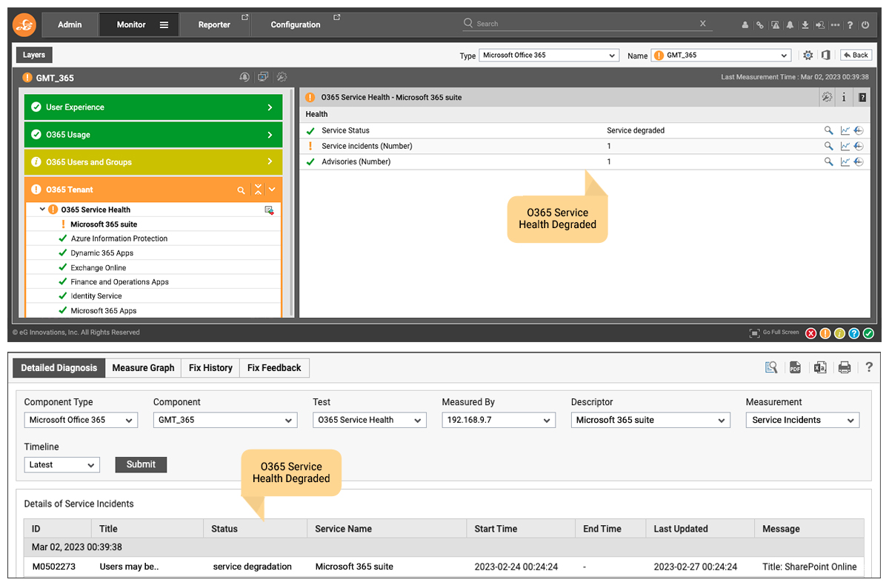The image size is (889, 588).
Task: Expand the O365 Usage layer
Action: pyautogui.click(x=153, y=135)
